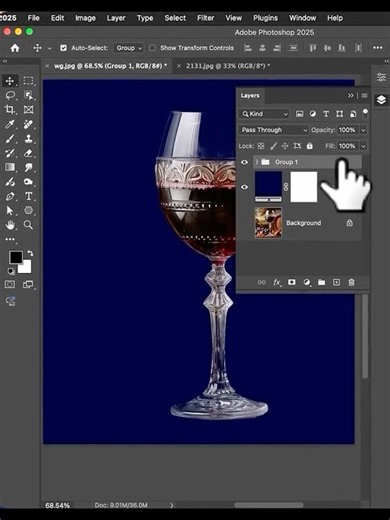Select the Zoom tool

[28, 225]
